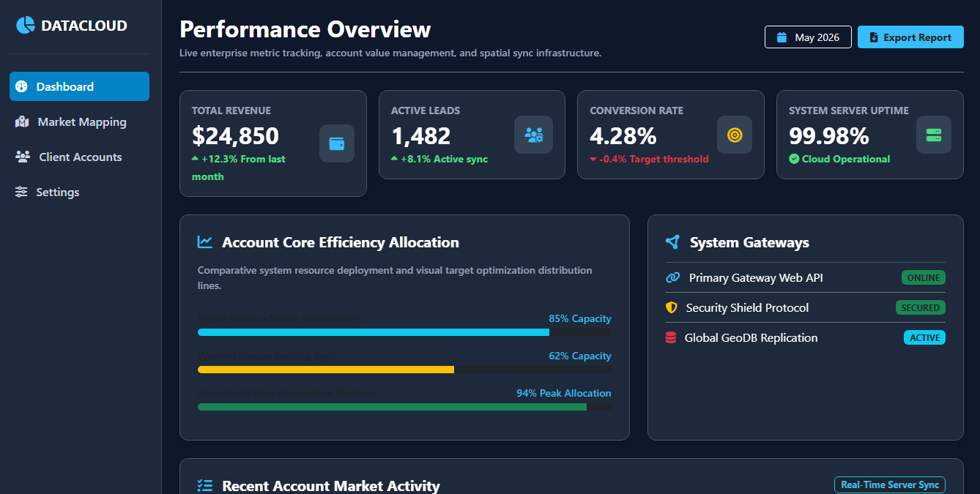The width and height of the screenshot is (980, 494).
Task: Click the +8.1% Active sync text
Action: [x=444, y=159]
